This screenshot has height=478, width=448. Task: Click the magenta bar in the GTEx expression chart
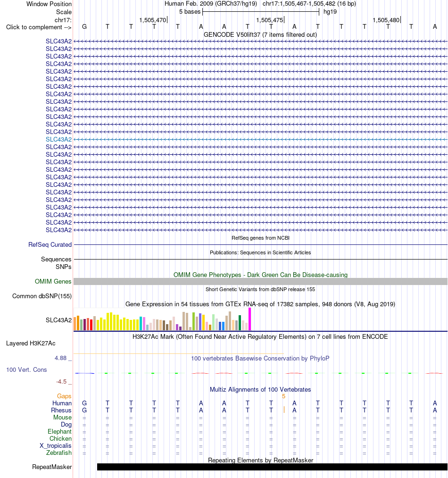[249, 319]
